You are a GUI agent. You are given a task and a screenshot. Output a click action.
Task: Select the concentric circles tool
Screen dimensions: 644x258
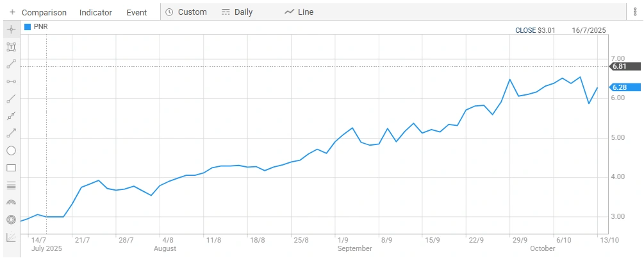tap(11, 220)
